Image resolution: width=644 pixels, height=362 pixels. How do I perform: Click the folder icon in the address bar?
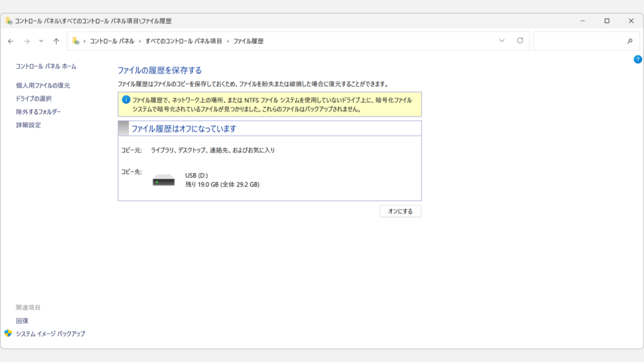75,41
